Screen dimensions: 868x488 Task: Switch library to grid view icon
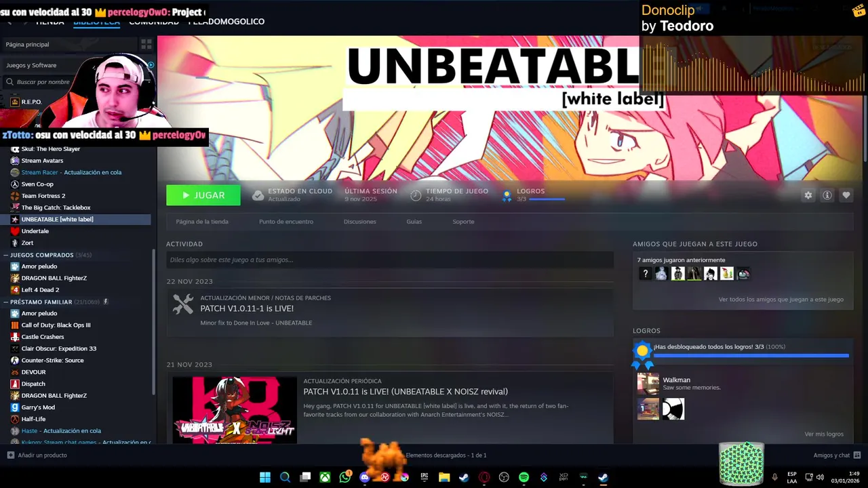click(146, 44)
